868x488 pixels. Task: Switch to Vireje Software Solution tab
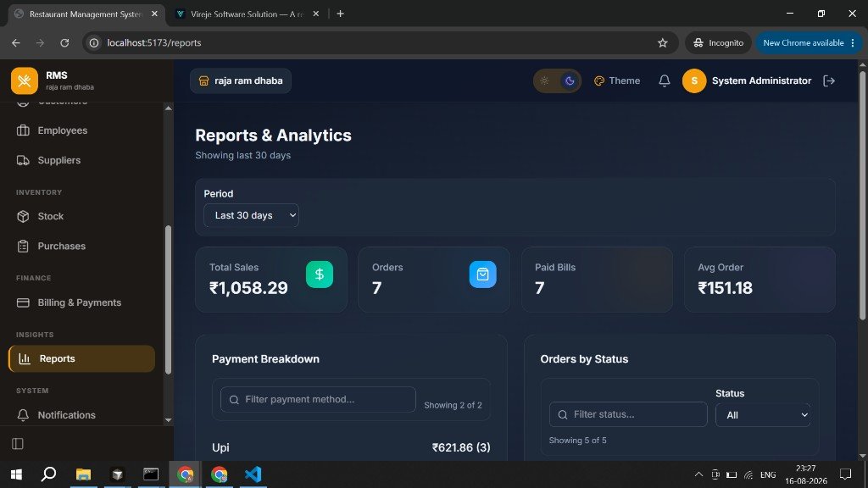coord(247,14)
